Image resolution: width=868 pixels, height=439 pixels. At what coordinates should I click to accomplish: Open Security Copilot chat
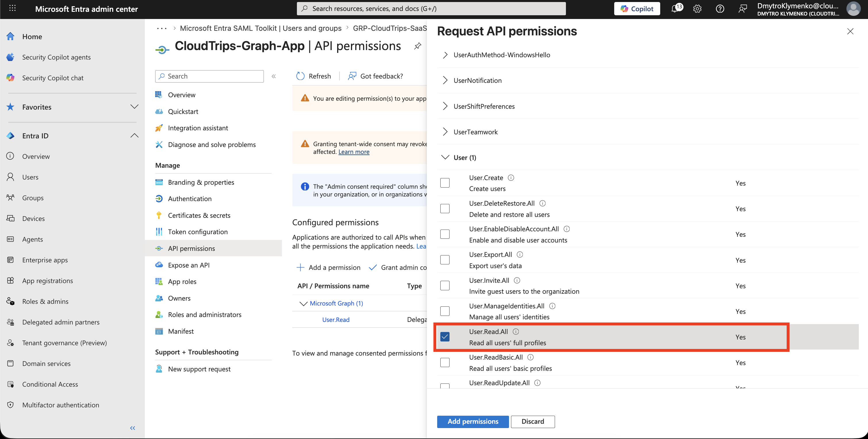click(x=53, y=78)
